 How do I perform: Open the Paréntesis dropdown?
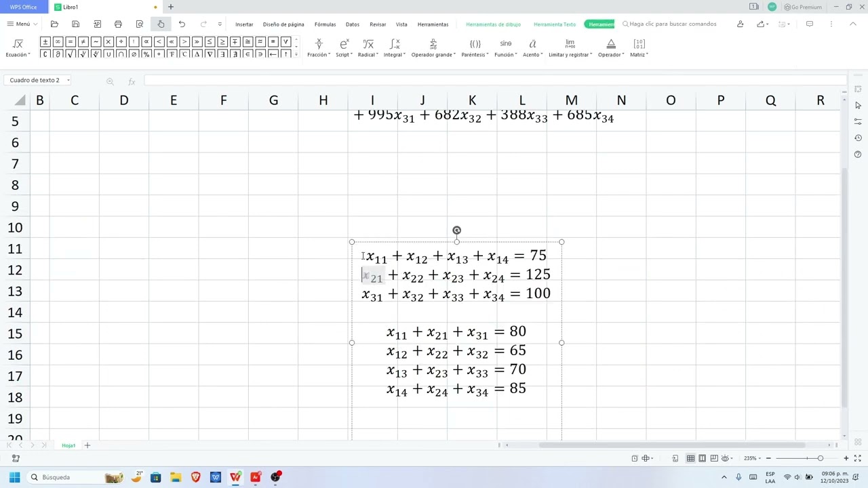[x=475, y=48]
